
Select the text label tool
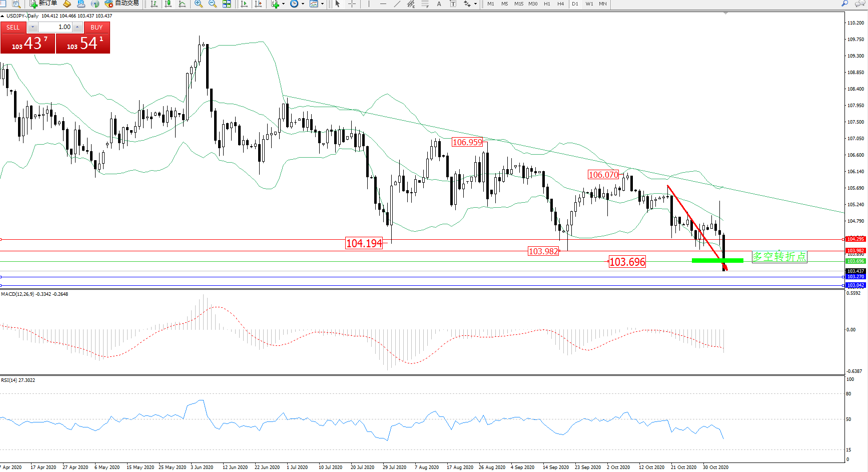click(x=439, y=4)
